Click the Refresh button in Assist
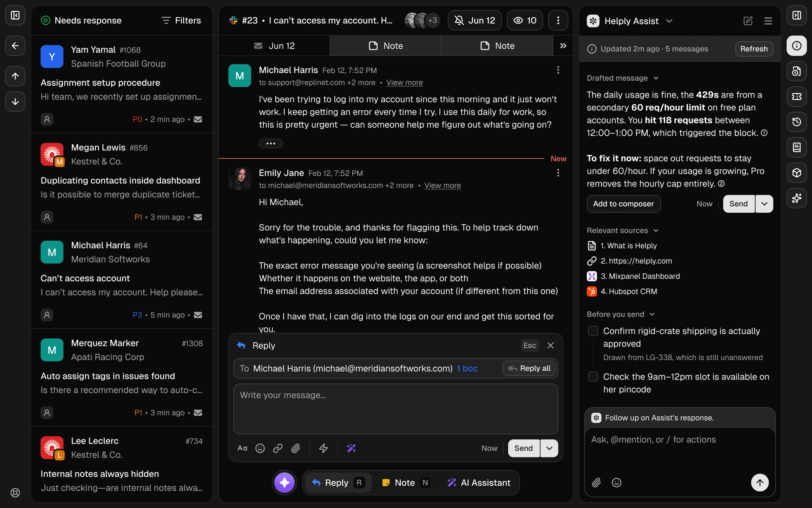 click(x=754, y=49)
